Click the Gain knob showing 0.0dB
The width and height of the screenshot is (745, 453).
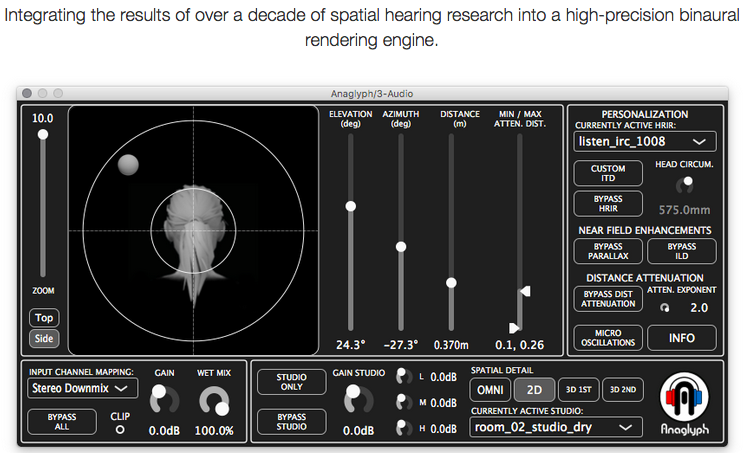[x=164, y=399]
